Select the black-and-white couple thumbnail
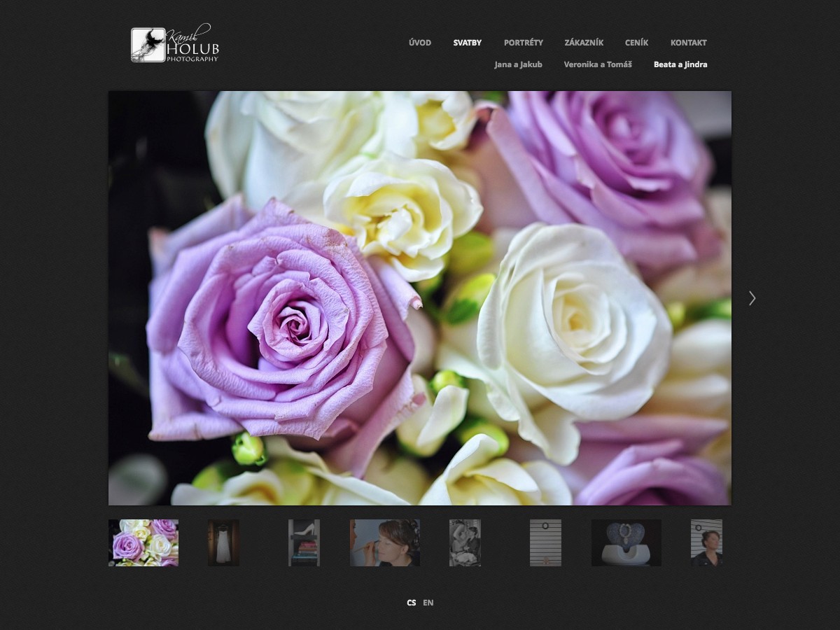This screenshot has height=630, width=840. point(465,542)
